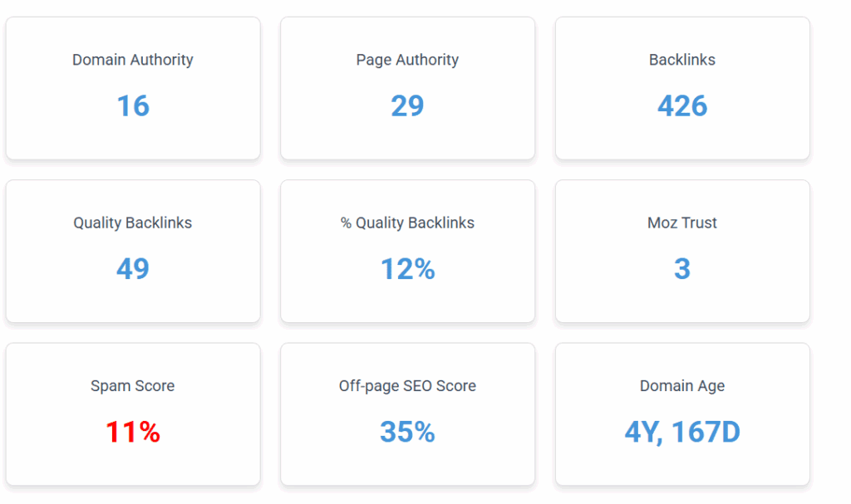The width and height of the screenshot is (851, 504).
Task: Click the Domain Authority value 16
Action: 133,106
